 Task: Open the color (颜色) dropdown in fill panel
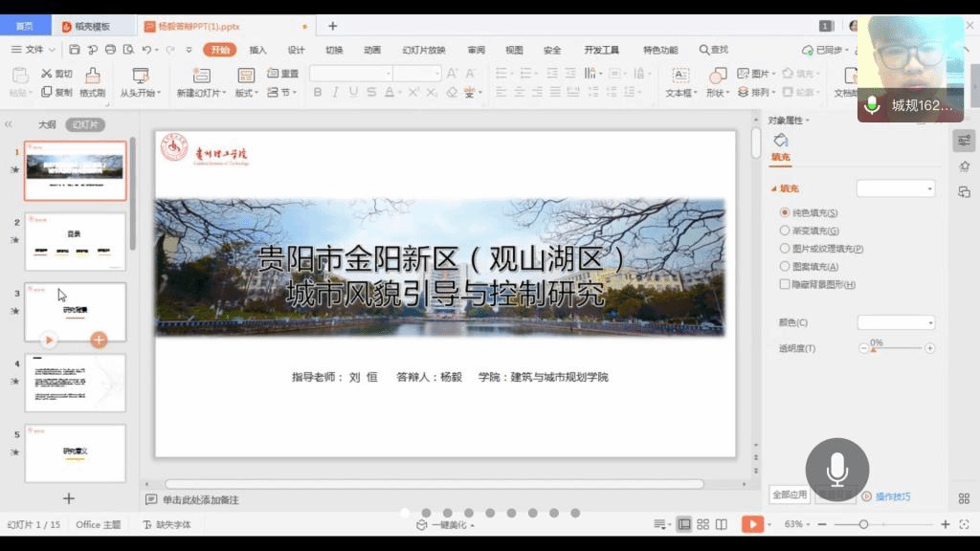pos(896,323)
